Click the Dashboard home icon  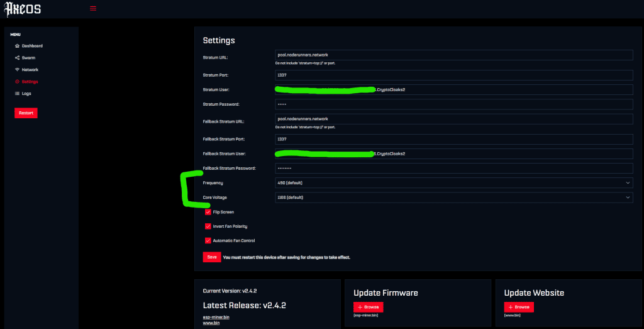point(17,45)
